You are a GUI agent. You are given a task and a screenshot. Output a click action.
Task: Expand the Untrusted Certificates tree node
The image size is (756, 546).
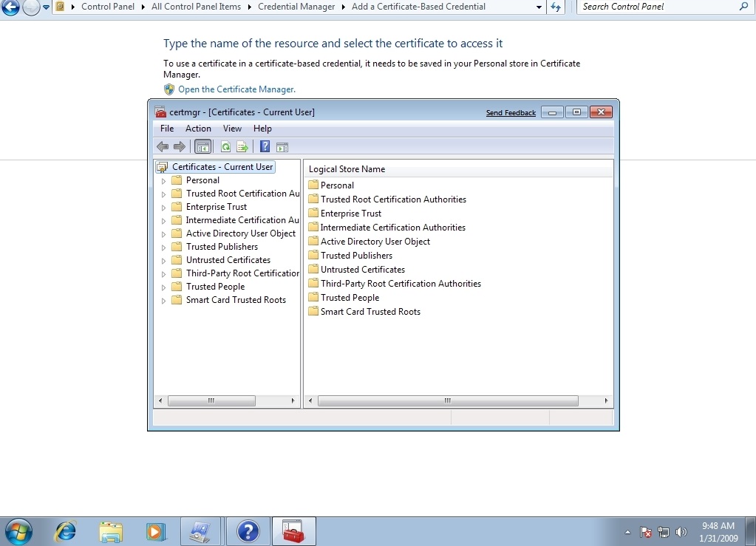coord(163,261)
